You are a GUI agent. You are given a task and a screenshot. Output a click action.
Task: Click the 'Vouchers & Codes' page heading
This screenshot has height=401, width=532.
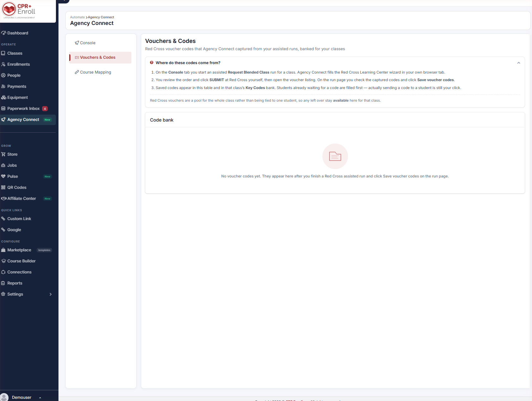click(170, 41)
